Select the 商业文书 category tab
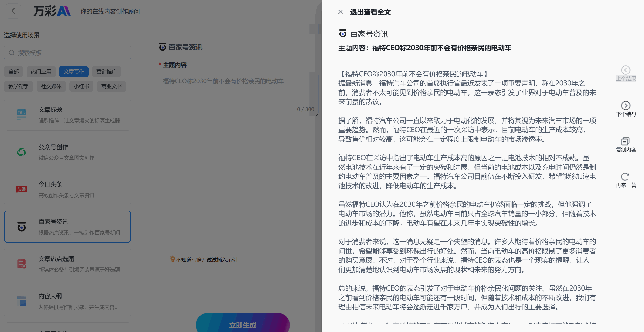 click(112, 86)
